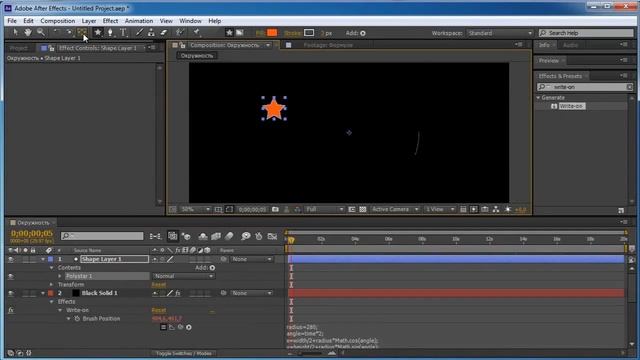Click the Fill color swatch
The width and height of the screenshot is (640, 360).
coord(272,33)
